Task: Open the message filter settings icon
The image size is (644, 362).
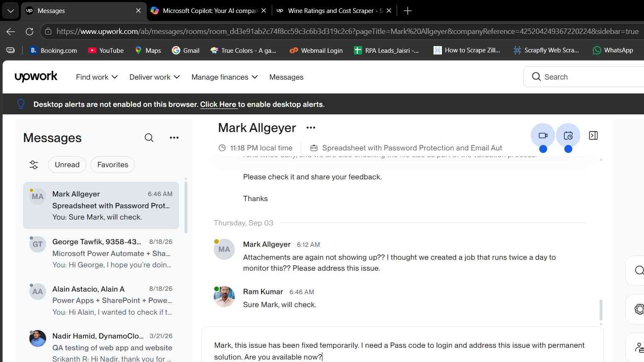Action: click(34, 165)
